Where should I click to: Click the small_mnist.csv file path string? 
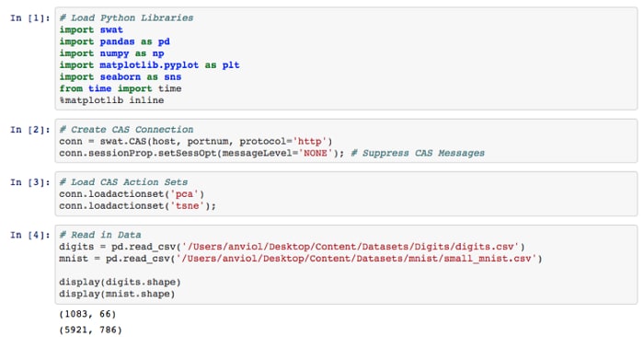click(x=356, y=259)
